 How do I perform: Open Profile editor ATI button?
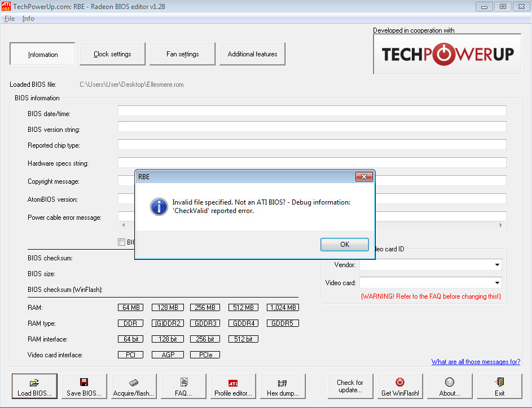233,387
